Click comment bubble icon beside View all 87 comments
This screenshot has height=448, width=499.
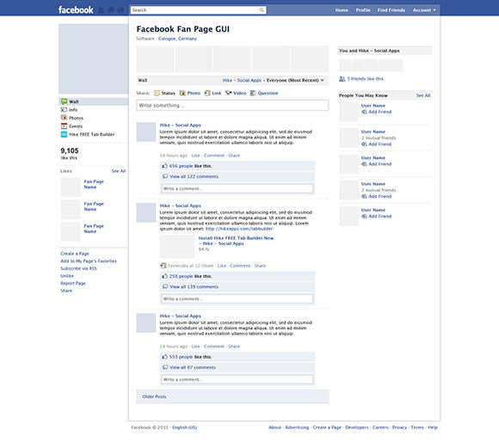[165, 367]
